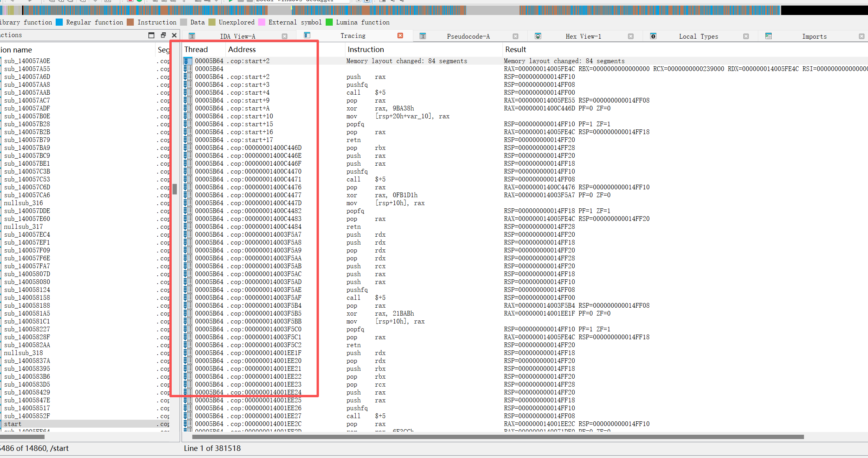Select the start function in the list
This screenshot has height=458, width=868.
13,424
